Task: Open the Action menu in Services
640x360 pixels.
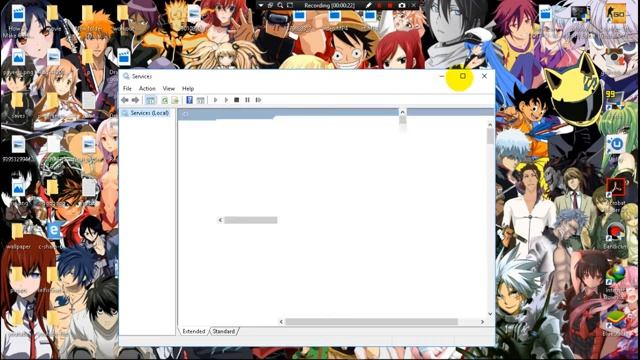Action: point(147,89)
